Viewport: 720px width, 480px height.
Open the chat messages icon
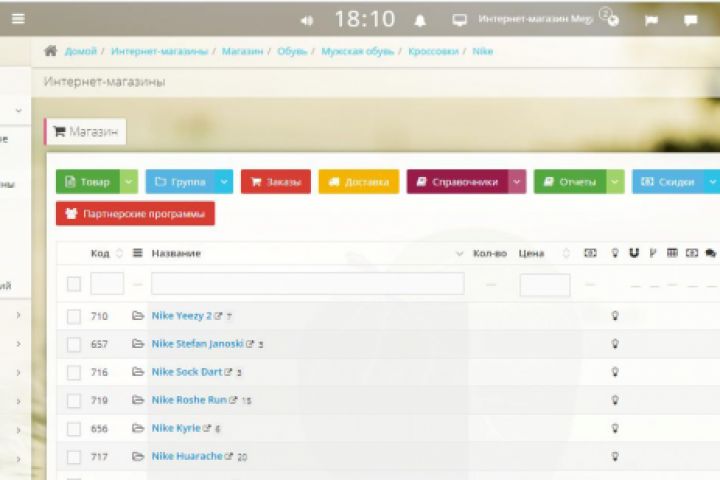(690, 20)
